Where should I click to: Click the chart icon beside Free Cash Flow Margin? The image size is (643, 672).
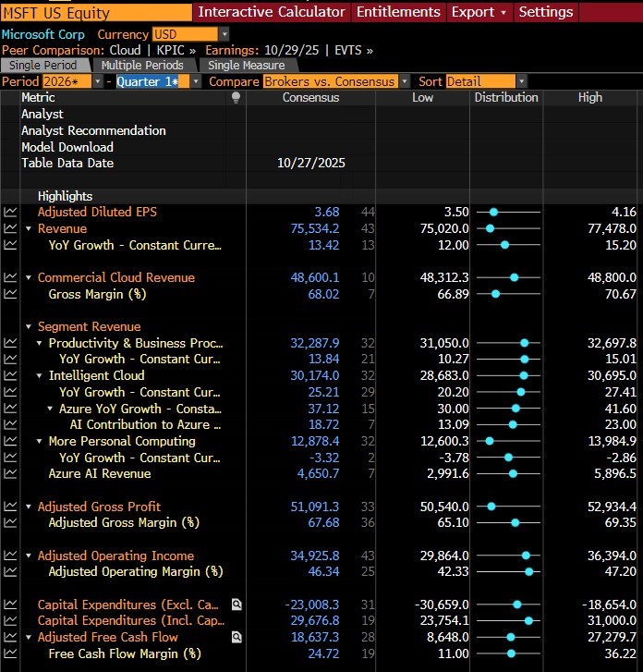click(10, 654)
